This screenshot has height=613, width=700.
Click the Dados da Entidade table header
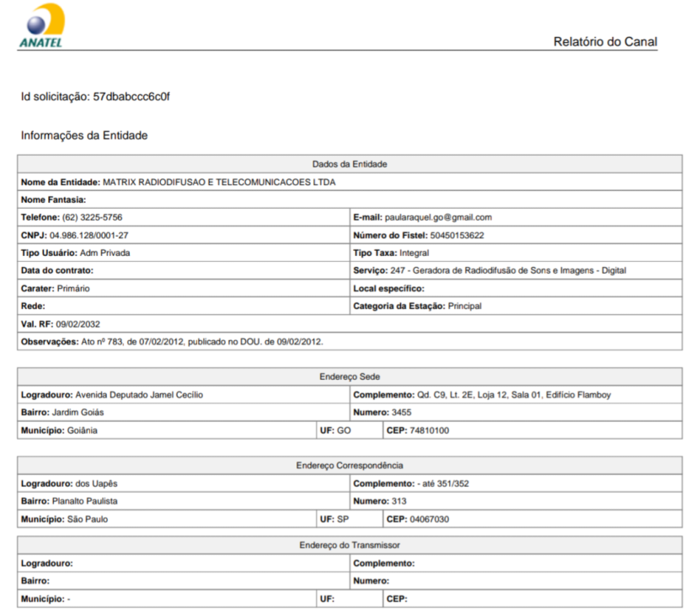coord(350,164)
